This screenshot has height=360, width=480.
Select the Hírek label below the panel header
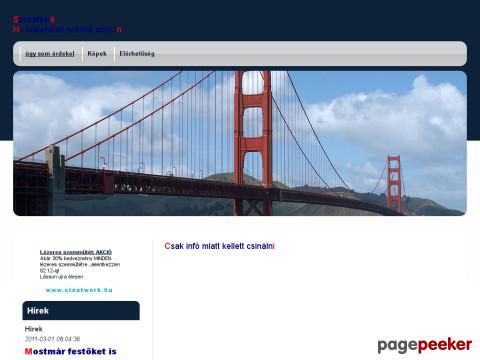pyautogui.click(x=33, y=329)
